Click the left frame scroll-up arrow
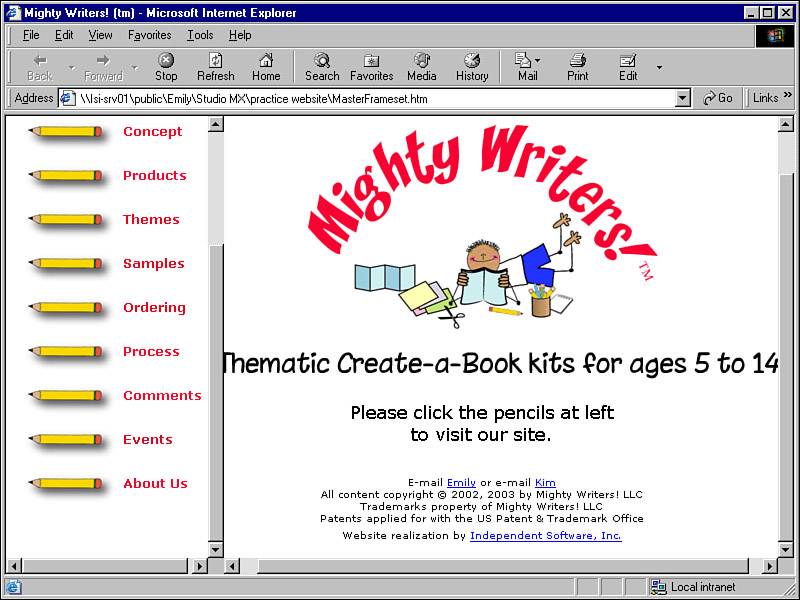The width and height of the screenshot is (800, 600). coord(216,124)
